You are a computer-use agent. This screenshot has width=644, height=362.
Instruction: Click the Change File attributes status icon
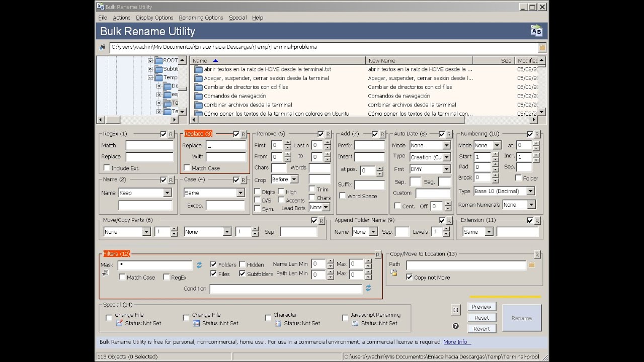coord(120,323)
